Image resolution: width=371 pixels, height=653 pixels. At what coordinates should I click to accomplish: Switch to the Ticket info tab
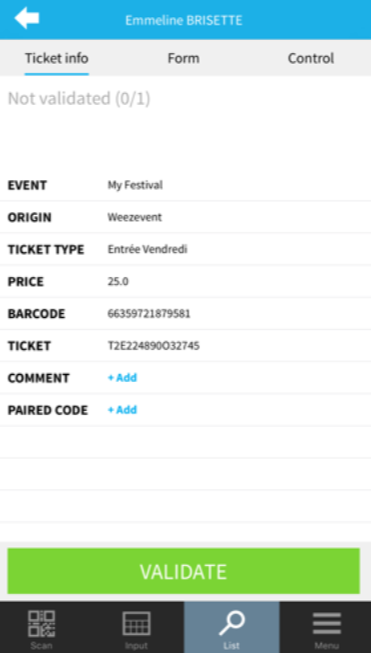(57, 58)
